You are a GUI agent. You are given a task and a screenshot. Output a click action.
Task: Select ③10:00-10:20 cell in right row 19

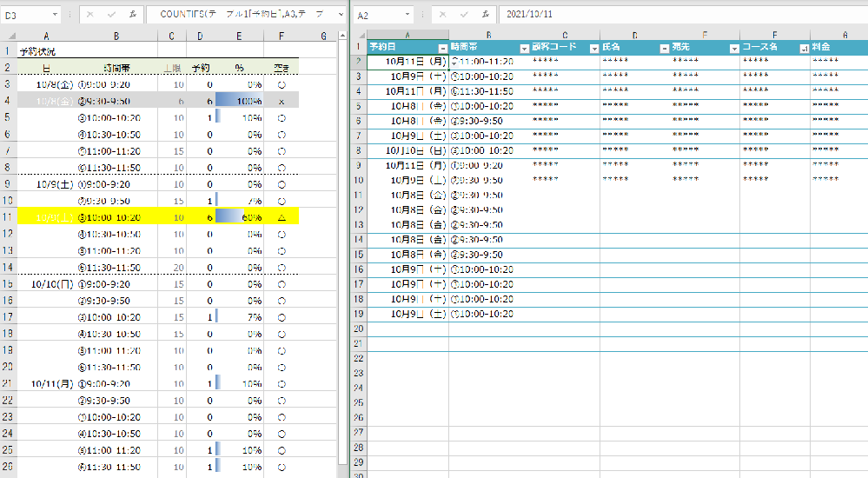489,314
